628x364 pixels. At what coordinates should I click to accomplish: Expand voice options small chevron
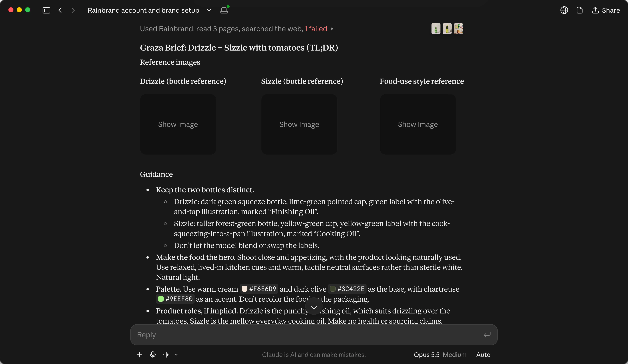click(176, 355)
